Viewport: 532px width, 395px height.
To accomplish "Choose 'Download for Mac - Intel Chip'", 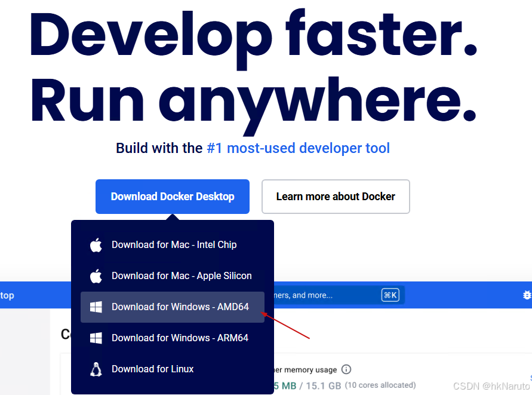I will tap(174, 244).
